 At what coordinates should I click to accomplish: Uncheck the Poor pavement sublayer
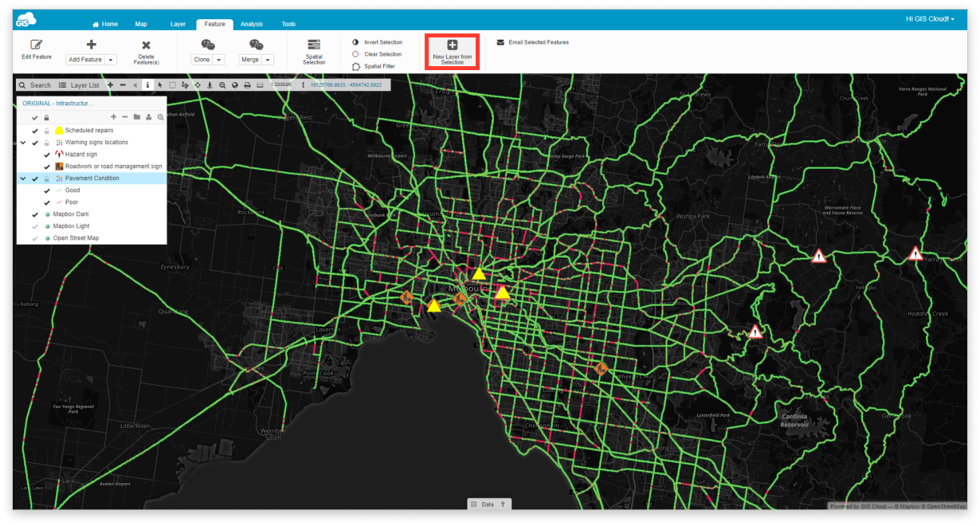(x=46, y=202)
